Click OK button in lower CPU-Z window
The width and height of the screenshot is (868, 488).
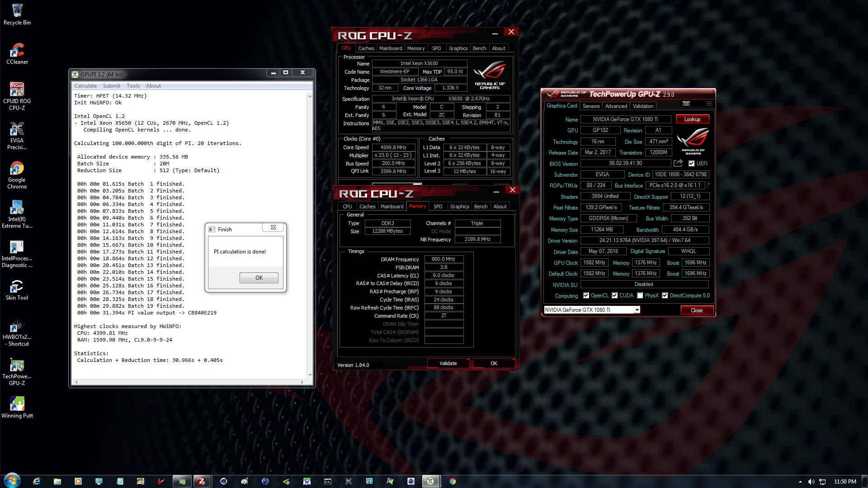click(x=494, y=363)
